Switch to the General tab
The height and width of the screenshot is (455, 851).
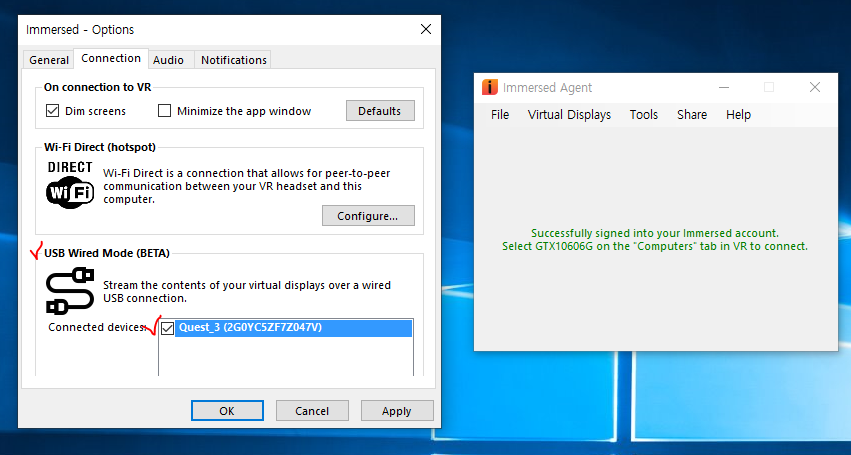point(49,60)
